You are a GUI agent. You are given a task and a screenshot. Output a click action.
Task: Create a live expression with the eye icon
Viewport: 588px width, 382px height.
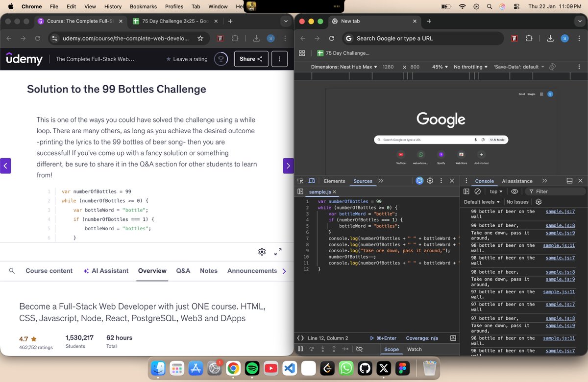[514, 191]
